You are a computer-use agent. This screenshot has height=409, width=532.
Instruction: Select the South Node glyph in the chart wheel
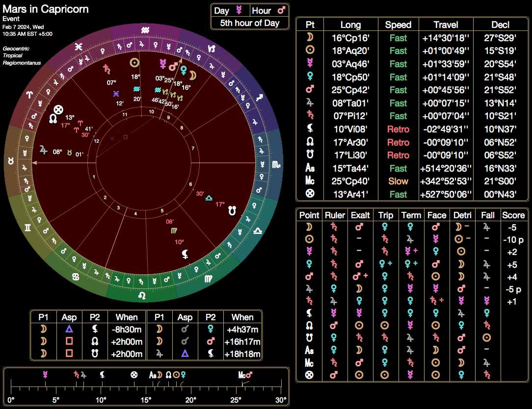click(232, 211)
